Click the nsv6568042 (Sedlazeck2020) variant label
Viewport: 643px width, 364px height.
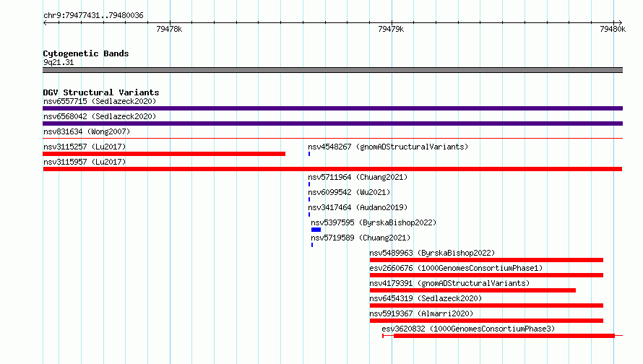coord(100,116)
